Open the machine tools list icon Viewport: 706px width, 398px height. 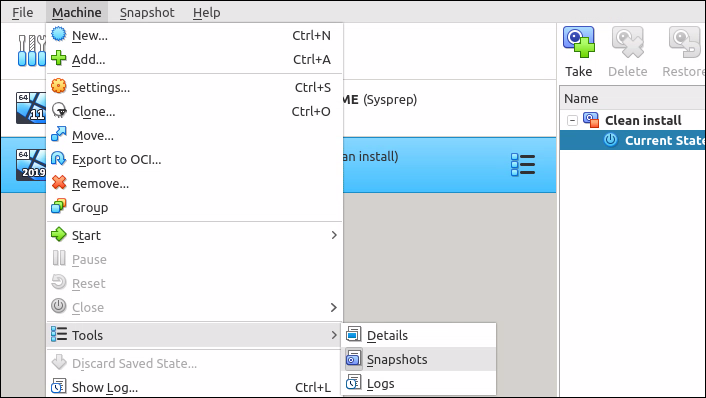pyautogui.click(x=523, y=165)
